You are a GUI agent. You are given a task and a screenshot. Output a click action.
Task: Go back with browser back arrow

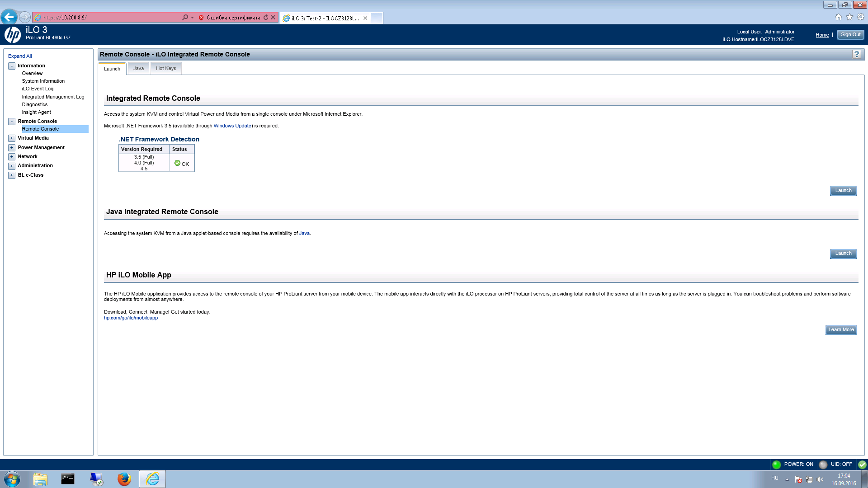point(9,17)
